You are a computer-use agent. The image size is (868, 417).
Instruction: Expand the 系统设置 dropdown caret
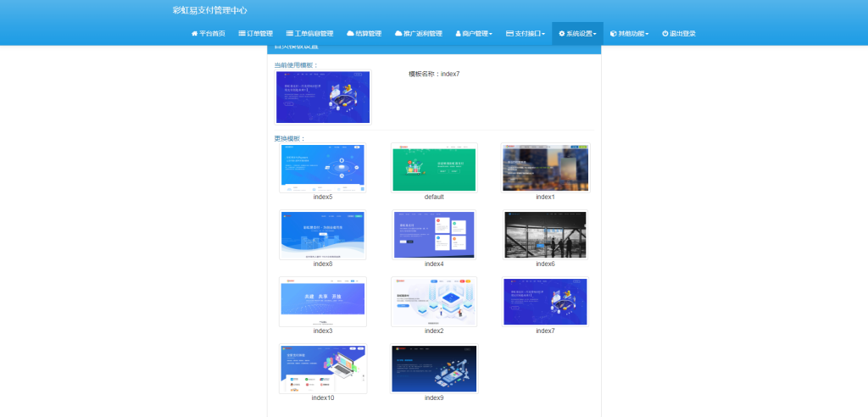[594, 35]
